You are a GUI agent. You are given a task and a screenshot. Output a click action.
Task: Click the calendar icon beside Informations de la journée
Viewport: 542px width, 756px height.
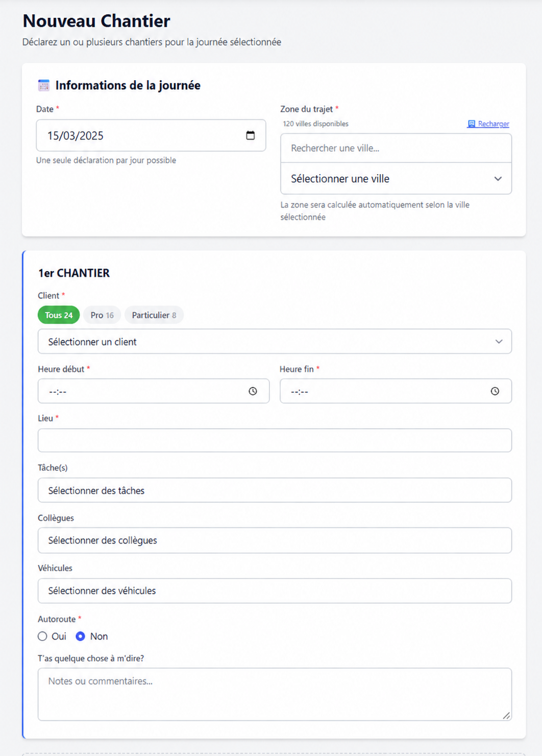pos(44,85)
